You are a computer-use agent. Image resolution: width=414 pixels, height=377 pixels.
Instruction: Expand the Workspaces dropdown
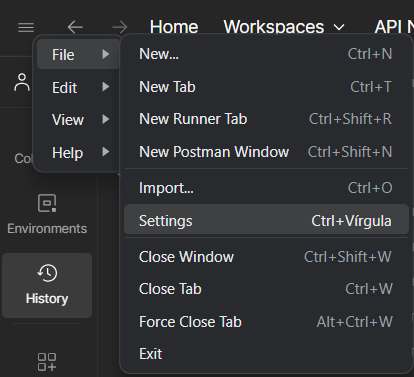coord(284,27)
